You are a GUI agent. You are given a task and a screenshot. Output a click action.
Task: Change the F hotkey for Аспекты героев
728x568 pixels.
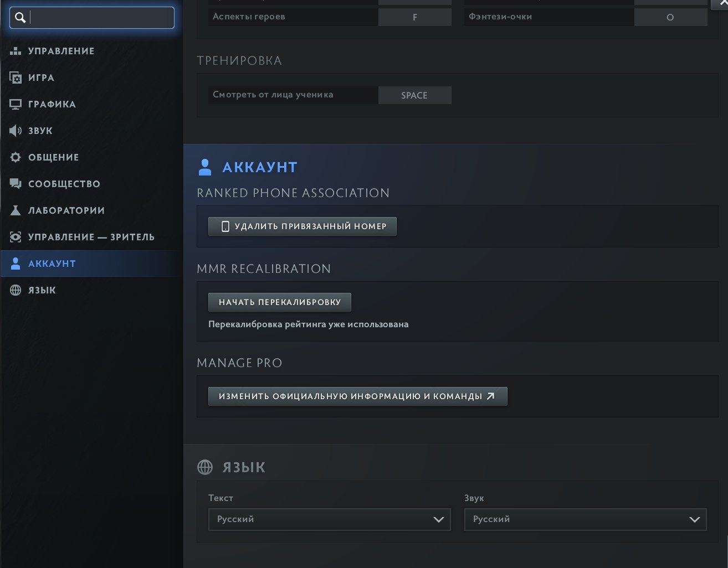click(x=414, y=17)
